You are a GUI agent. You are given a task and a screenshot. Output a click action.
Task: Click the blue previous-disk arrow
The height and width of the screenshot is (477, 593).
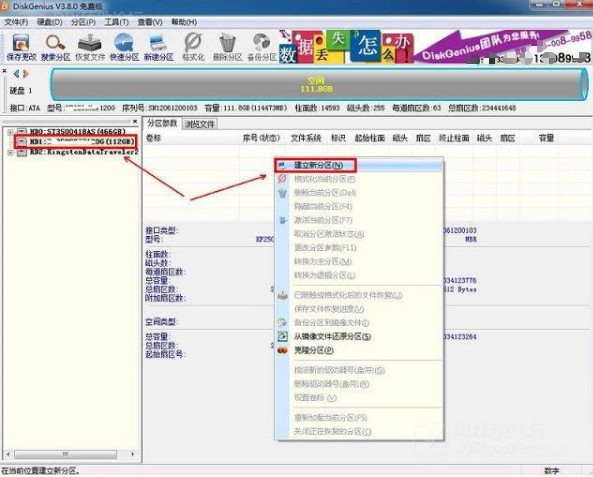coord(16,74)
